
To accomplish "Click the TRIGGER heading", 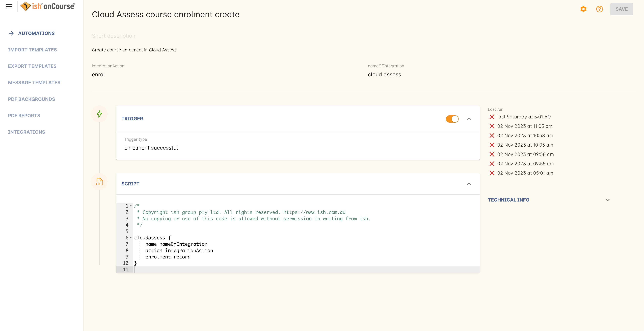I will [x=132, y=119].
